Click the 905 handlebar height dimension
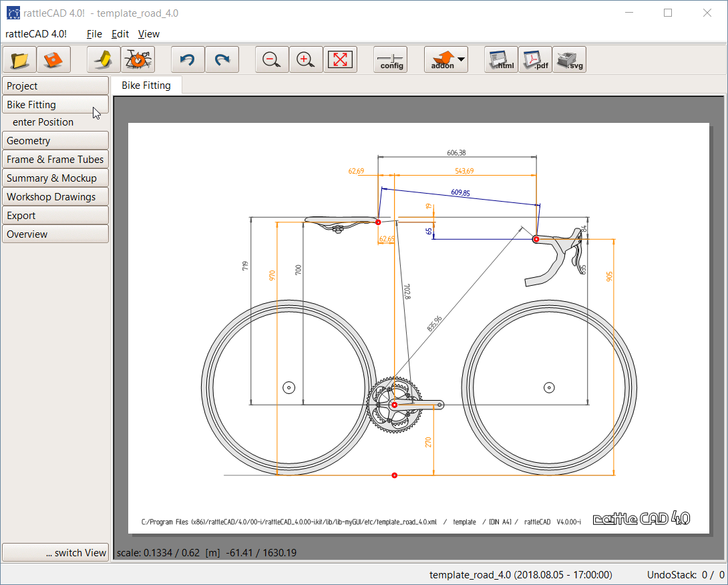 point(609,276)
